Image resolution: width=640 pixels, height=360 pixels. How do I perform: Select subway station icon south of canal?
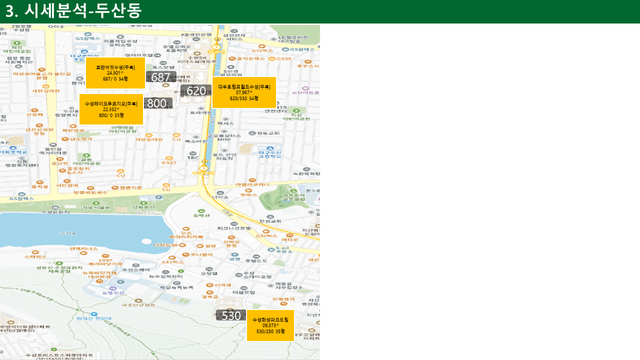[204, 169]
